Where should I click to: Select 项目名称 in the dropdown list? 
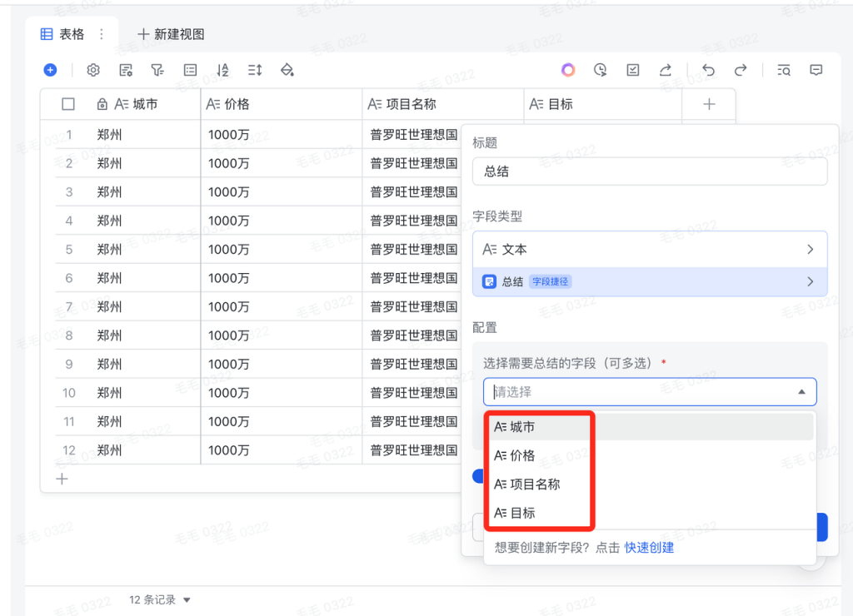[x=650, y=484]
